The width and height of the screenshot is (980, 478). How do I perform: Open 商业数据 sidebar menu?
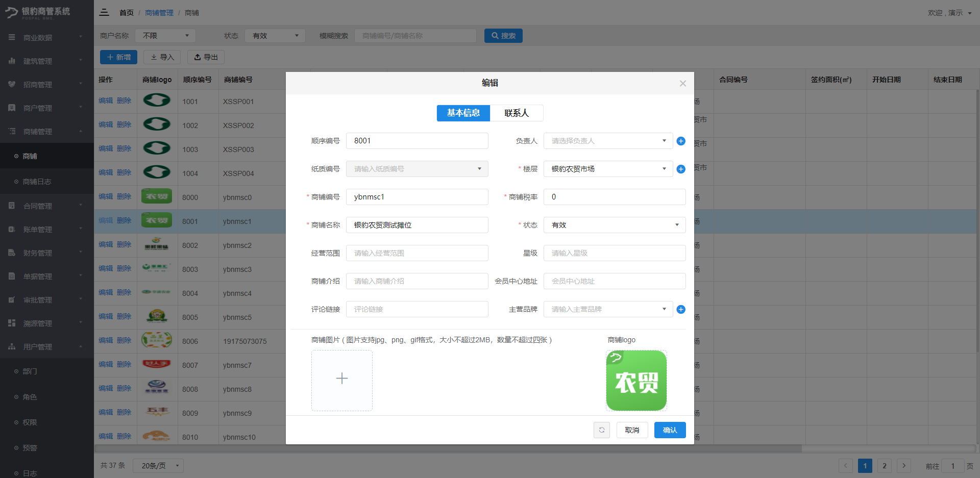[x=47, y=37]
